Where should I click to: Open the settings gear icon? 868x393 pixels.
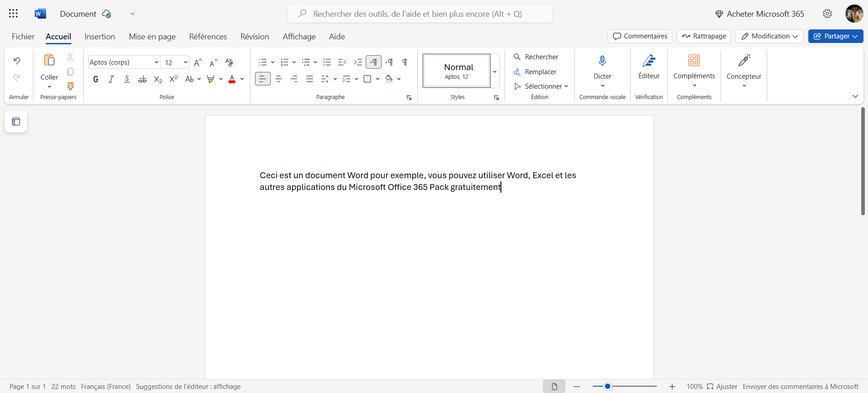(827, 14)
